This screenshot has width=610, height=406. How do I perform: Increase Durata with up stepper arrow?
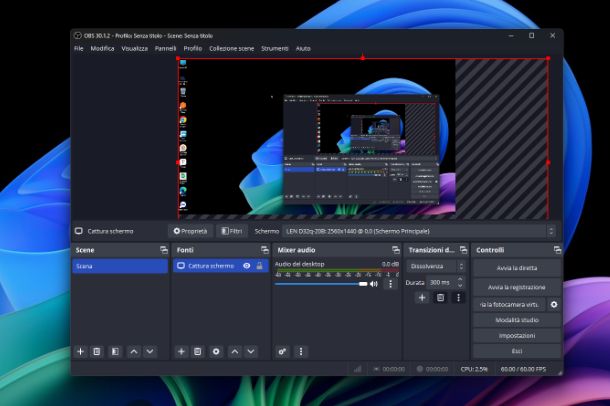coord(460,279)
